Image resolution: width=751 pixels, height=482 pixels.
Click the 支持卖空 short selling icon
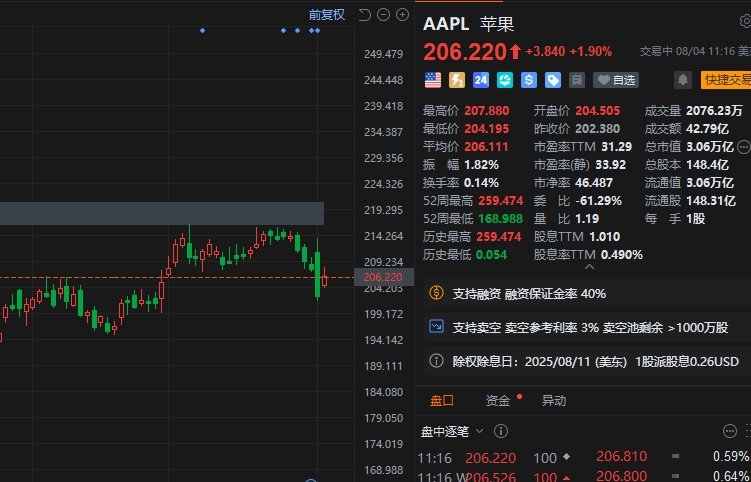(x=436, y=327)
